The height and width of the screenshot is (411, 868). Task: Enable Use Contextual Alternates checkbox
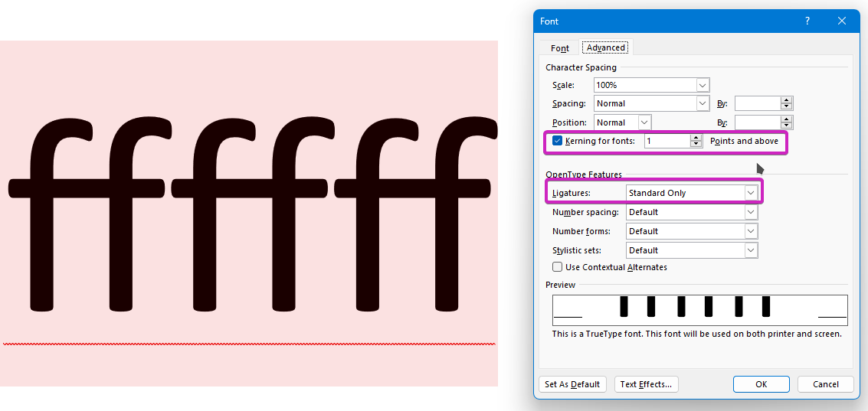tap(557, 267)
